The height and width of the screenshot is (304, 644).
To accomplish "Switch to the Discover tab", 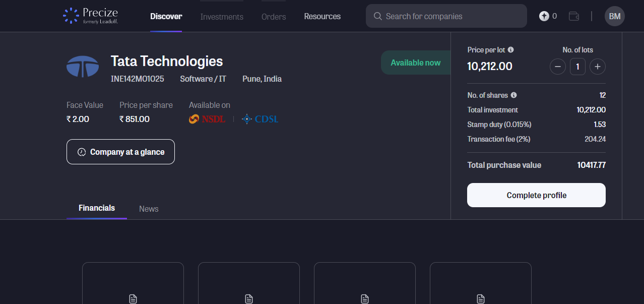I will (166, 16).
